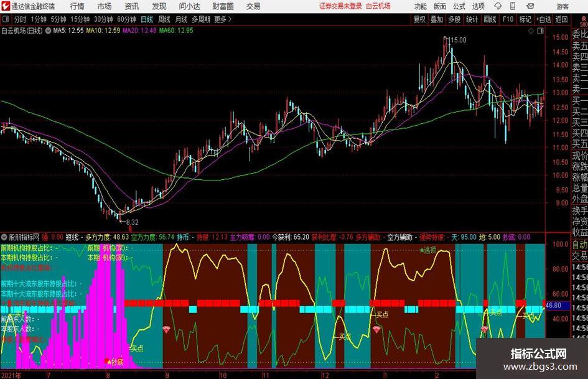Image resolution: width=588 pixels, height=379 pixels.
Task: Open F10 company info
Action: (508, 19)
